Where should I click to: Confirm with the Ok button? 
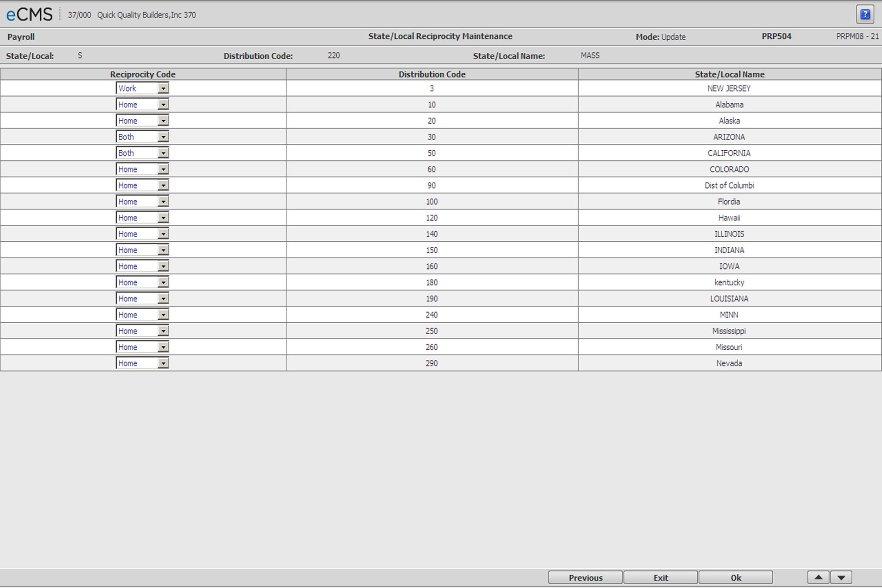pos(736,578)
